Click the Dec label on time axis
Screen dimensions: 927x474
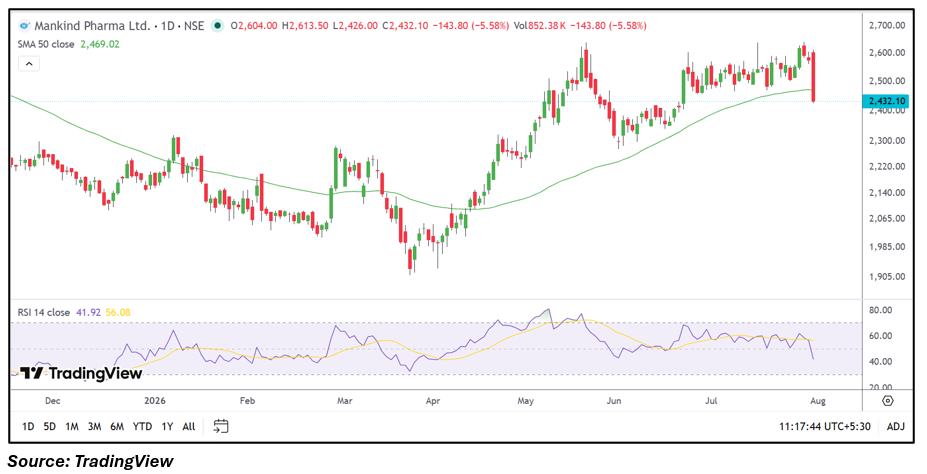point(52,401)
